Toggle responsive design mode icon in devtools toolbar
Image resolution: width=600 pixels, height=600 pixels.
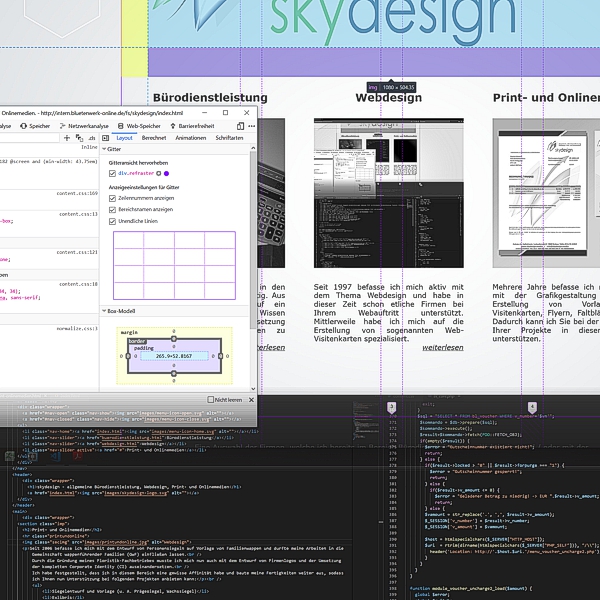240,126
